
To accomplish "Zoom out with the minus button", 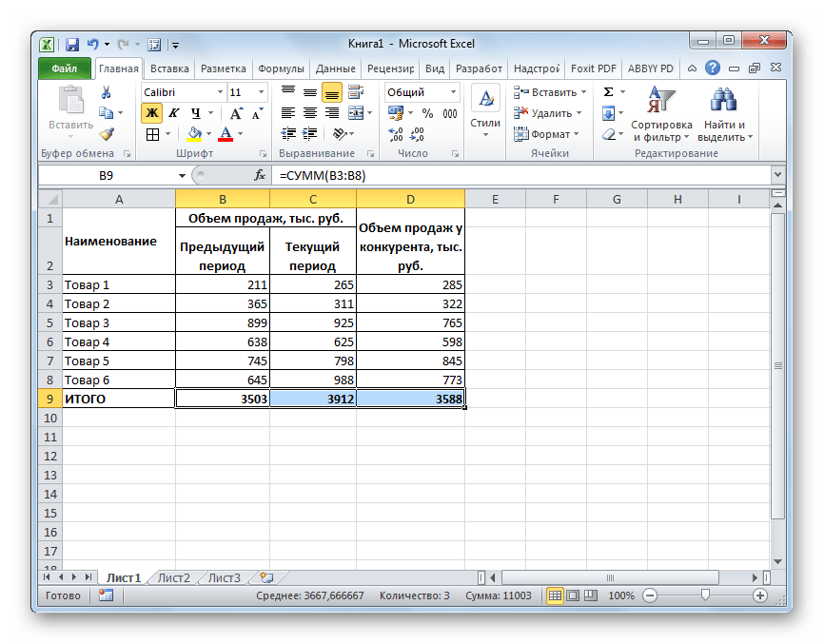I will coord(650,595).
